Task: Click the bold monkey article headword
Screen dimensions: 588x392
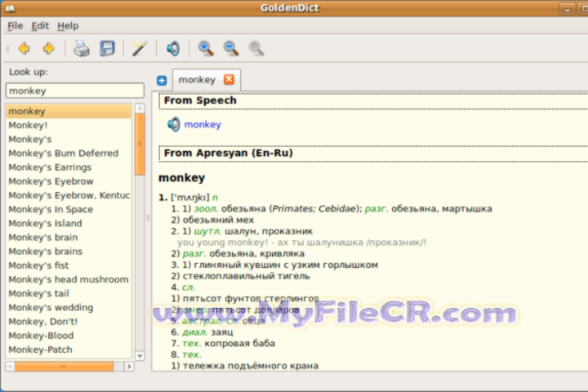Action: coord(182,178)
